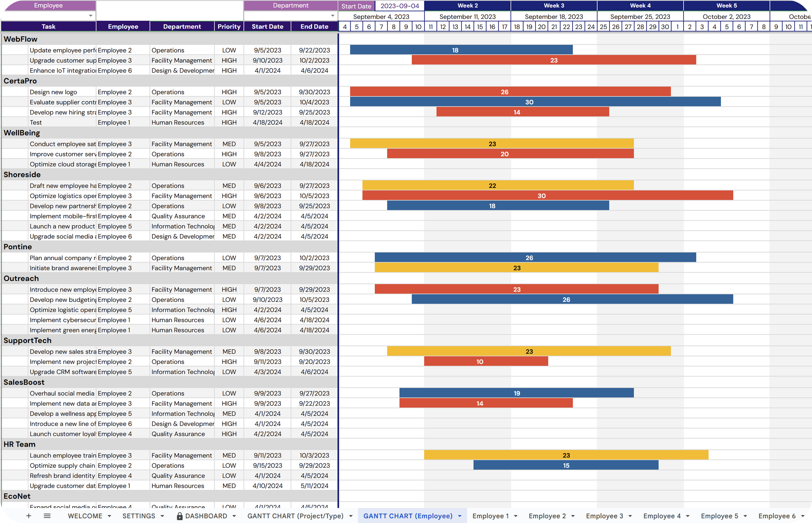Open the all sheets list icon

tap(47, 516)
